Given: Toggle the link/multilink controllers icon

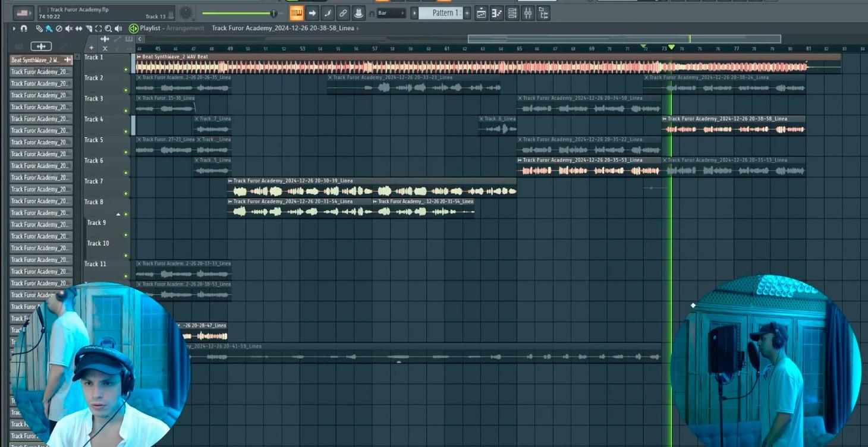Looking at the screenshot, I should tap(343, 13).
